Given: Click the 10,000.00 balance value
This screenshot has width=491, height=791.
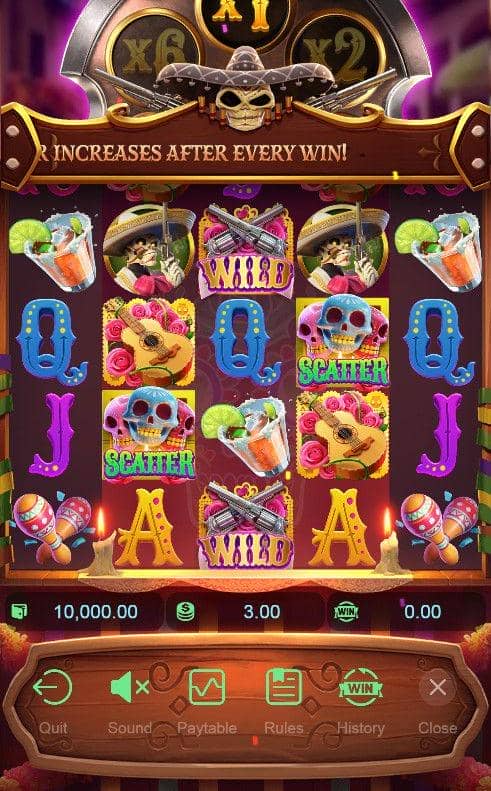Looking at the screenshot, I should 95,612.
